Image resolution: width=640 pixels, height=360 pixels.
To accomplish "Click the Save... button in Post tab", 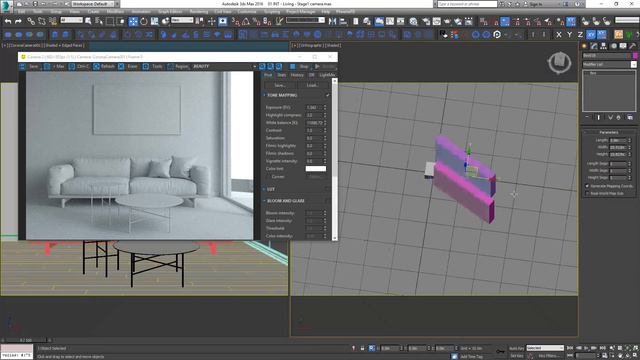I will [x=280, y=85].
